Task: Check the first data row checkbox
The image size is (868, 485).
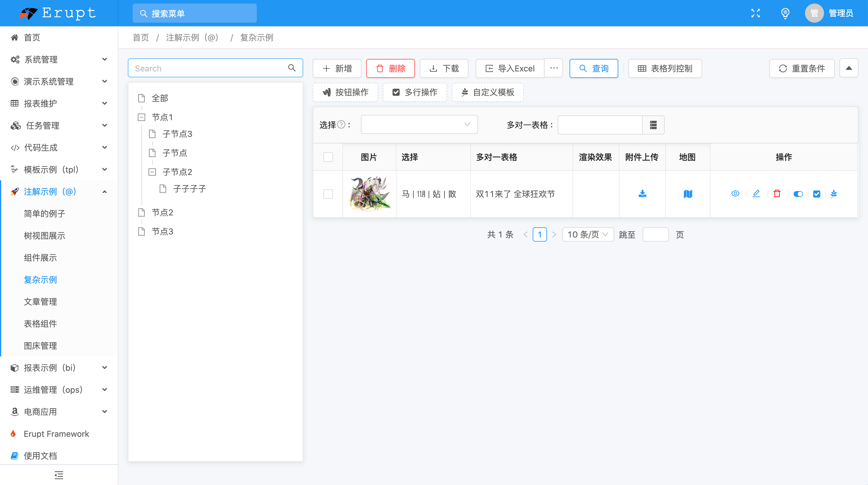Action: (328, 194)
